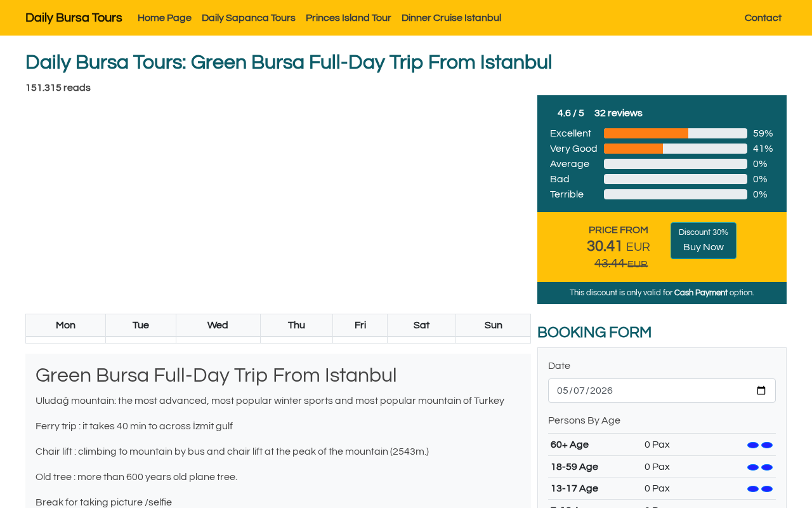
Task: Select the Princes Island Tour navigation link
Action: [348, 18]
